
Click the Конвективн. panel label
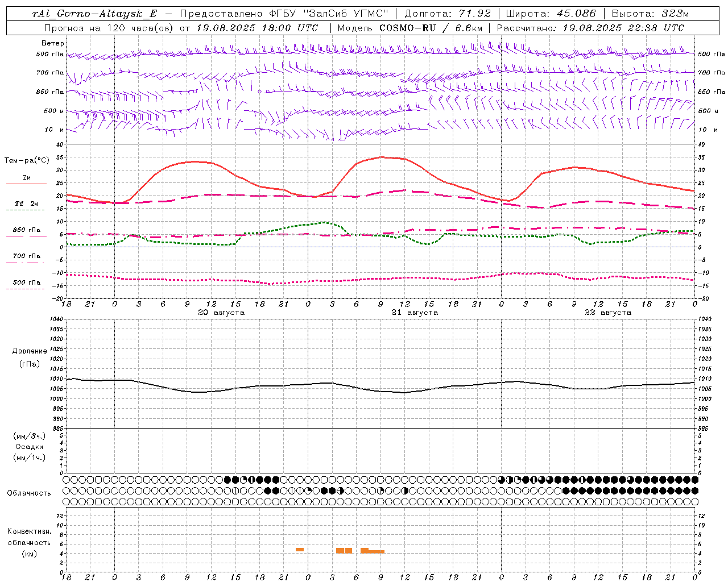point(29,531)
